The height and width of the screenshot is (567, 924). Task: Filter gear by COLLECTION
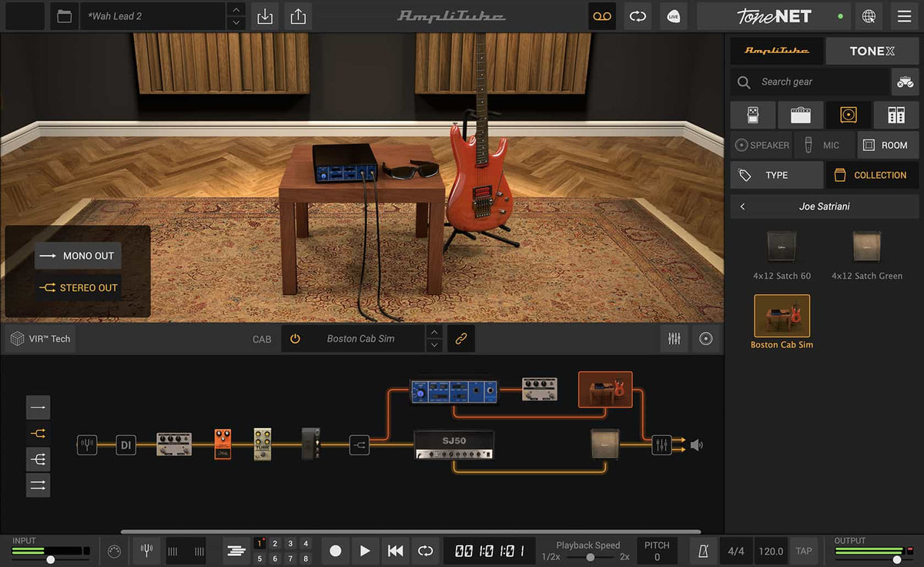coord(872,175)
